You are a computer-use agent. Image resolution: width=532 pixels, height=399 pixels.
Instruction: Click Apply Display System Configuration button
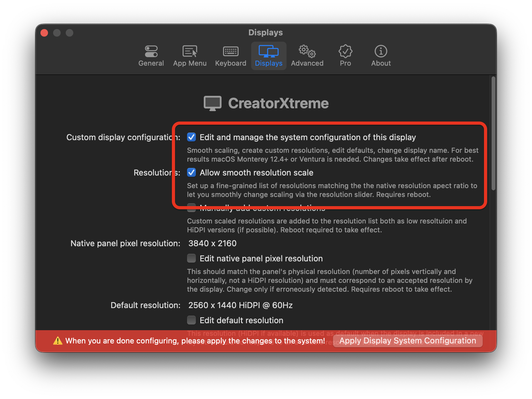(408, 341)
